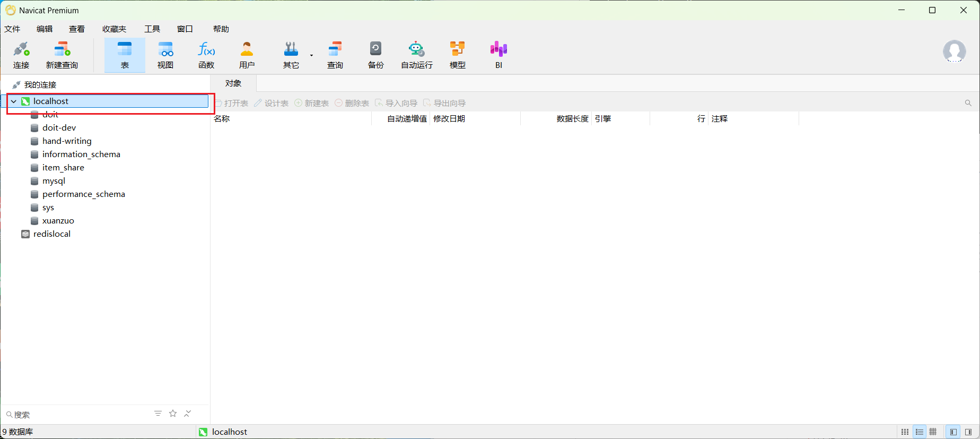This screenshot has width=980, height=439.
Task: Click the Others (其它) toolbar icon
Action: pos(291,55)
